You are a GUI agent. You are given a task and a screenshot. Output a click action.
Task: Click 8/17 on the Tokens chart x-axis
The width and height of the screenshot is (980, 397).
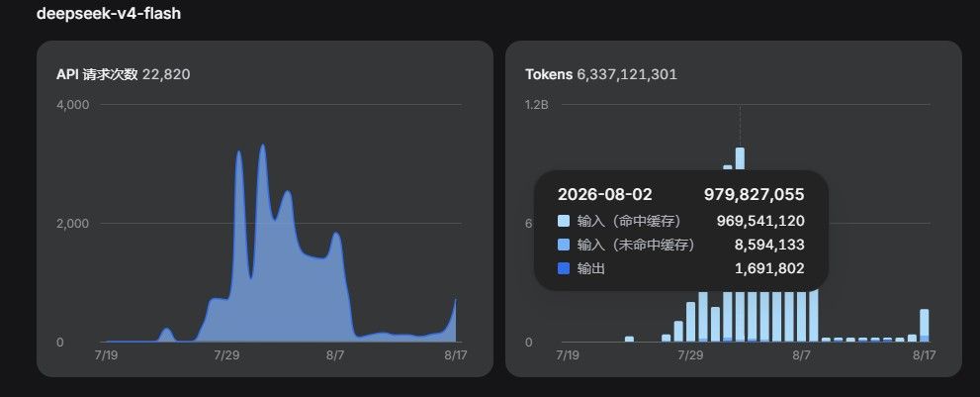pos(925,355)
